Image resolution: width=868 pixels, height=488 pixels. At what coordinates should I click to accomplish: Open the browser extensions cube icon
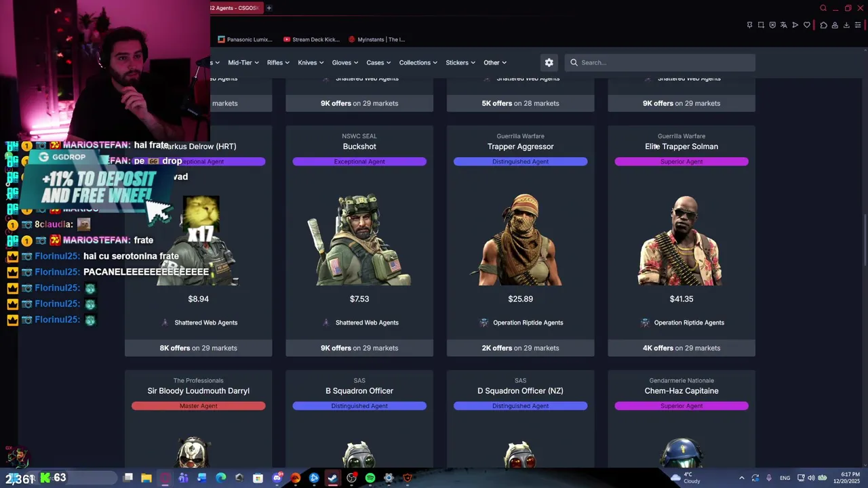pyautogui.click(x=823, y=25)
